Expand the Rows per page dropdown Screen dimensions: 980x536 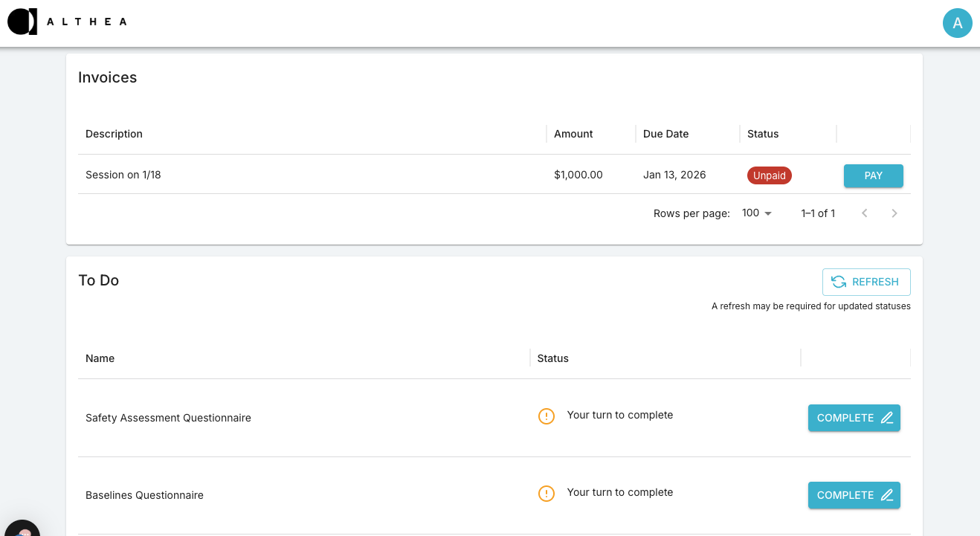[x=757, y=213]
